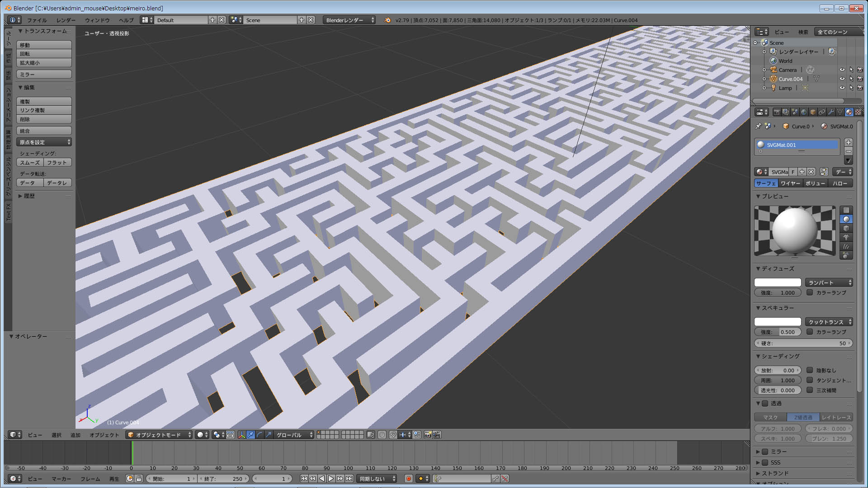Open the Scene properties tab
Viewport: 868px width, 488px height.
click(x=795, y=112)
